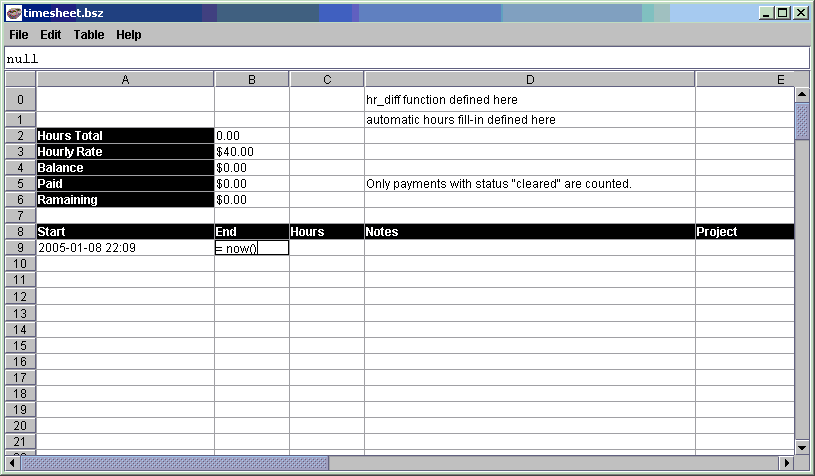Open the Help menu

point(128,35)
